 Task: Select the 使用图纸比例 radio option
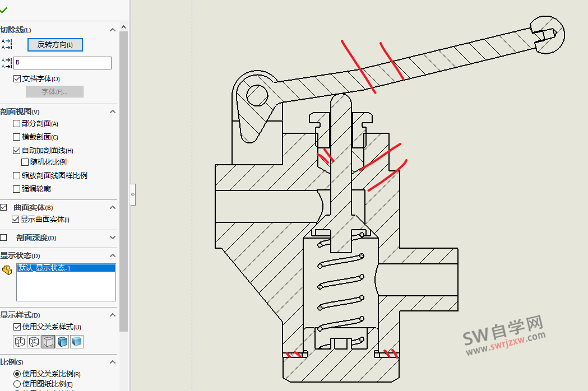pyautogui.click(x=17, y=383)
